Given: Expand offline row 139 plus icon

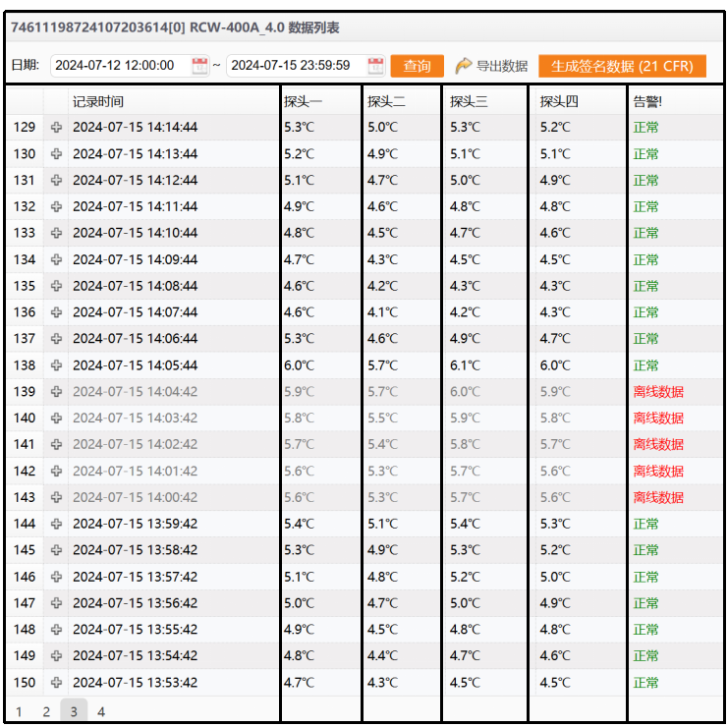Looking at the screenshot, I should (x=56, y=392).
